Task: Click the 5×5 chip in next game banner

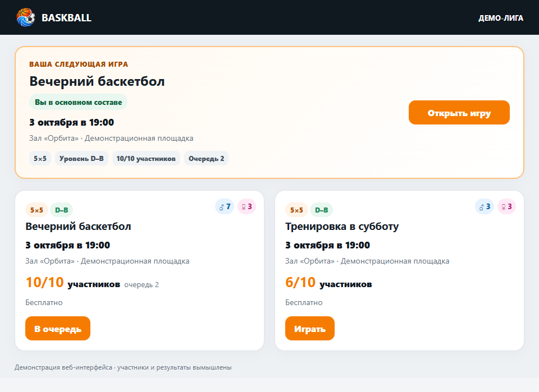Action: [x=40, y=158]
